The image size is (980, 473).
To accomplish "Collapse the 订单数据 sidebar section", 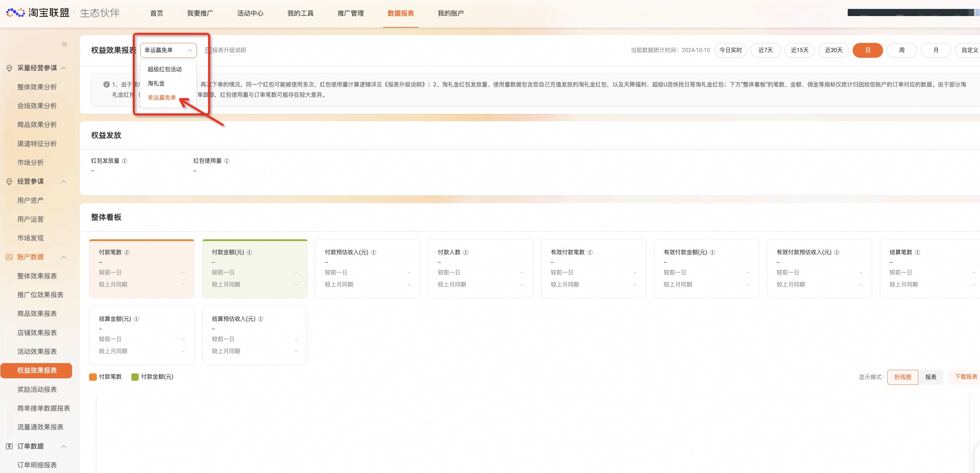I will [64, 446].
